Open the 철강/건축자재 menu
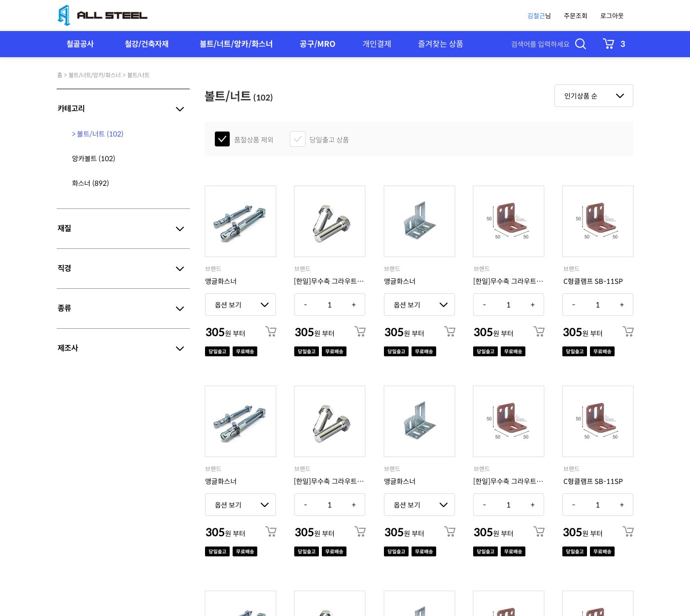This screenshot has width=690, height=616. pos(146,44)
